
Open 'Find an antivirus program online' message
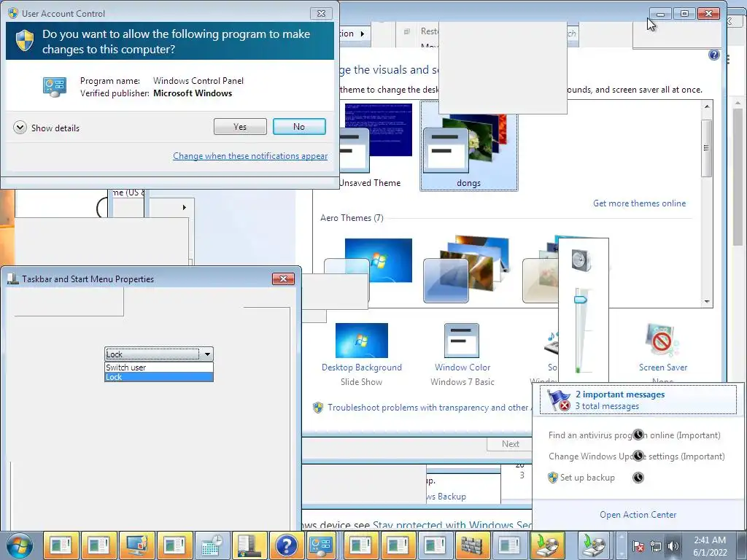[634, 435]
